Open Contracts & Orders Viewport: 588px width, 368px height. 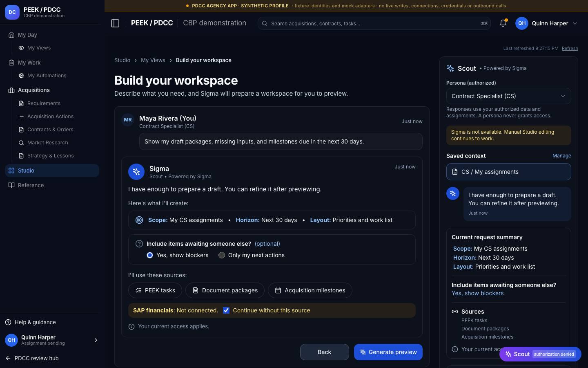pyautogui.click(x=56, y=130)
